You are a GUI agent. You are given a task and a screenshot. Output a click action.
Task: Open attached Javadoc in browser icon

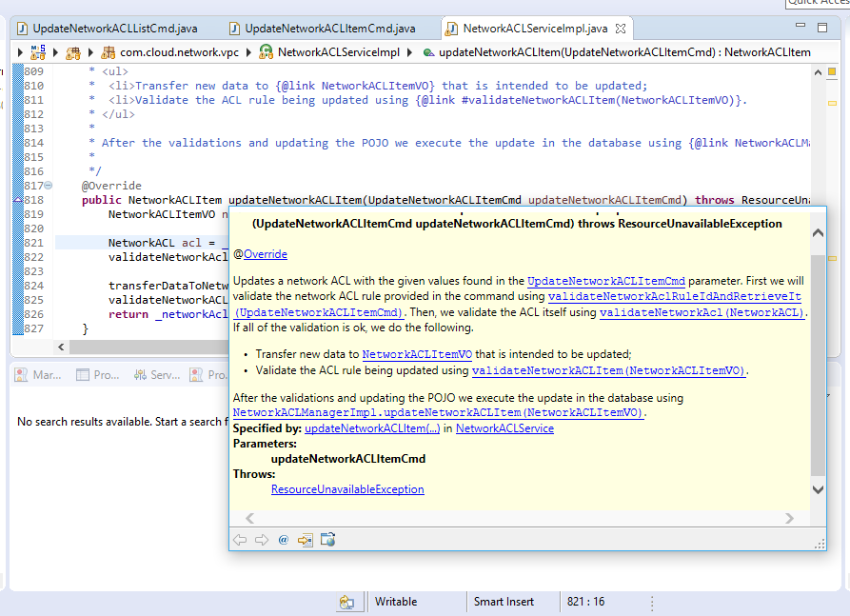coord(328,539)
